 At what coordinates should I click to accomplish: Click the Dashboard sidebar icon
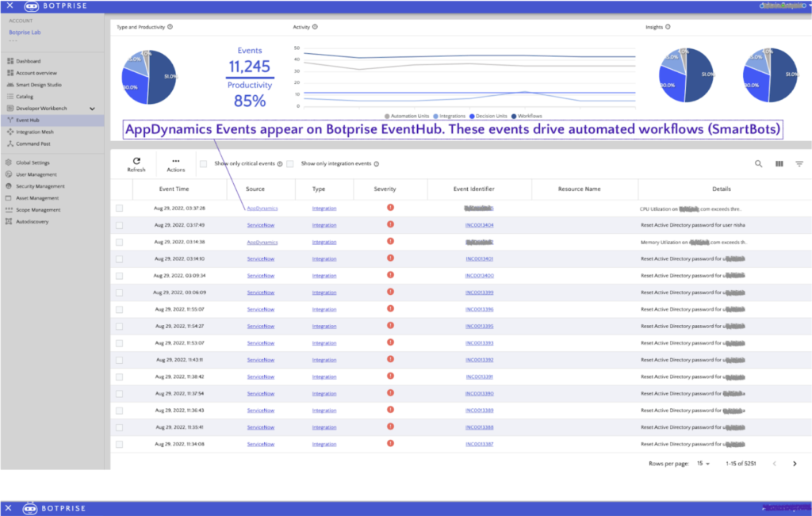point(10,61)
